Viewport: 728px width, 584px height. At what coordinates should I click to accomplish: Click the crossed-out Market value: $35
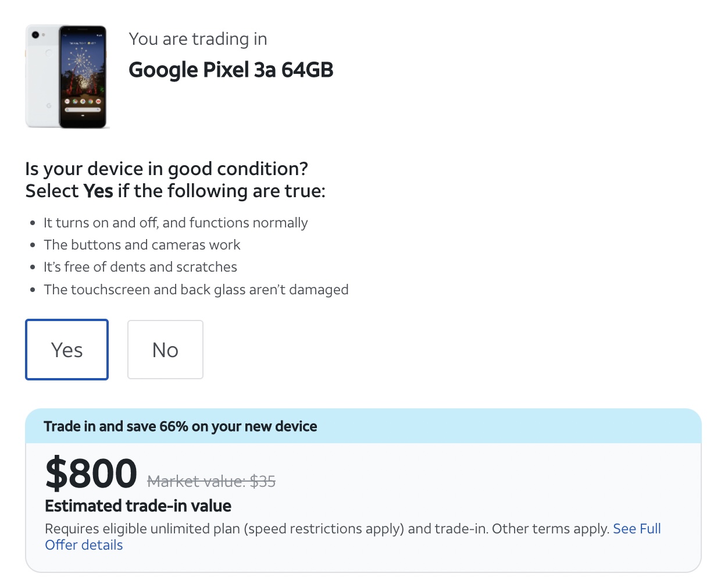[x=211, y=482]
